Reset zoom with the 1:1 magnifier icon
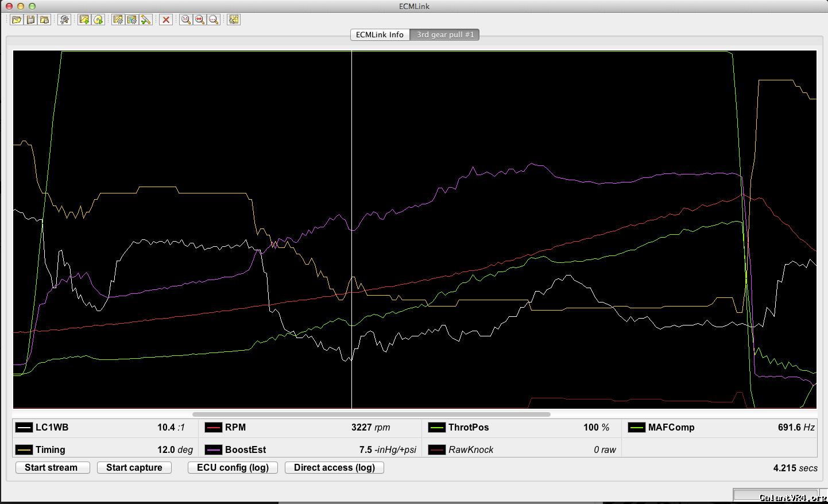 point(186,20)
